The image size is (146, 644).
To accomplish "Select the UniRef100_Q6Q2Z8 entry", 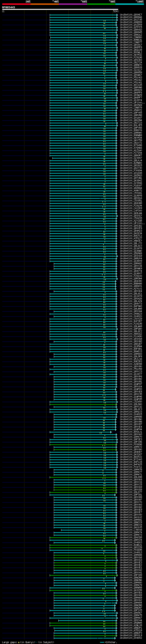I will [x=131, y=50].
